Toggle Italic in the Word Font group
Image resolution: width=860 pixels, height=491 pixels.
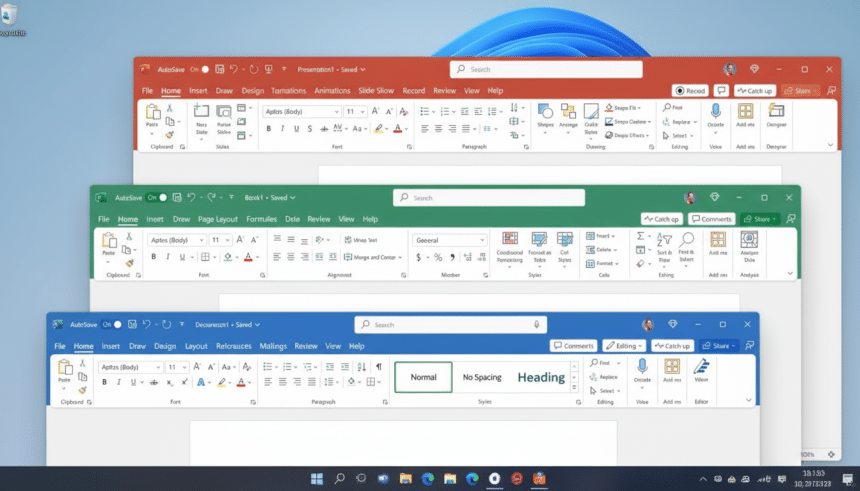[118, 382]
